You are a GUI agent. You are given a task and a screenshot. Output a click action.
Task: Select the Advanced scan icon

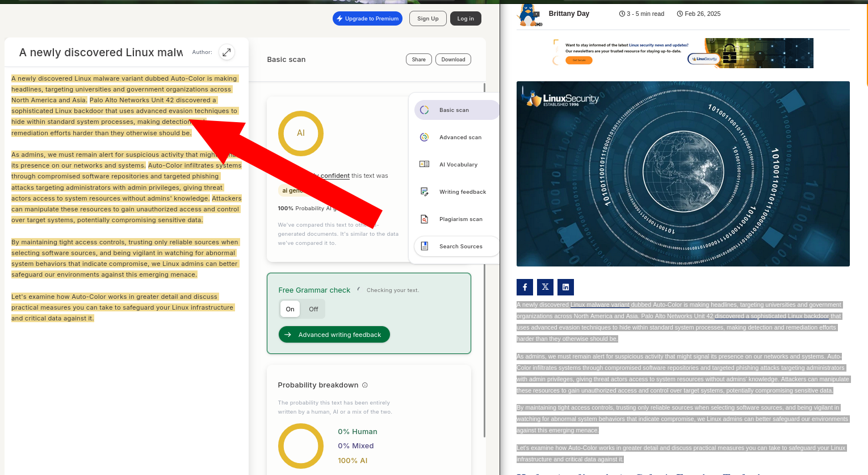pyautogui.click(x=424, y=137)
